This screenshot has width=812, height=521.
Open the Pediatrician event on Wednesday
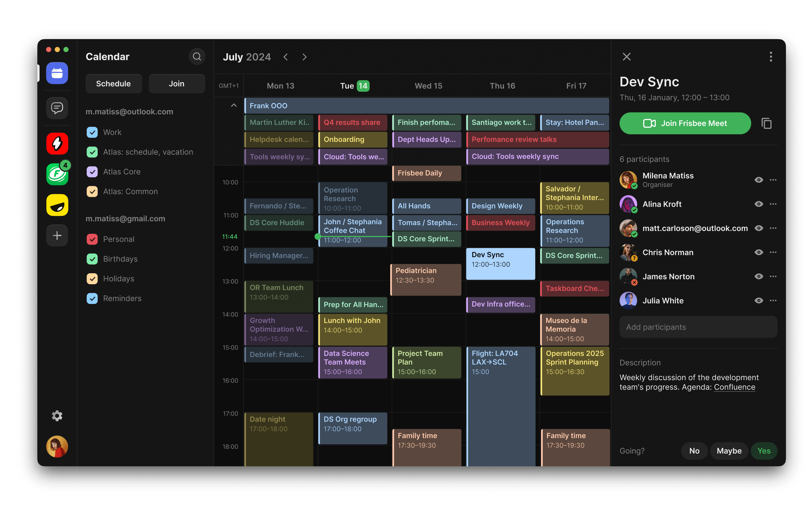click(x=426, y=279)
